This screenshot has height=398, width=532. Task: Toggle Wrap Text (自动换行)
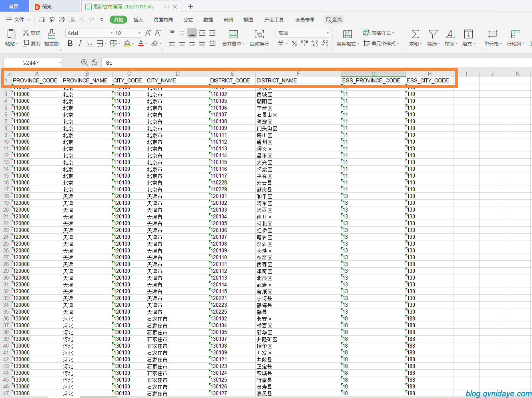259,34
